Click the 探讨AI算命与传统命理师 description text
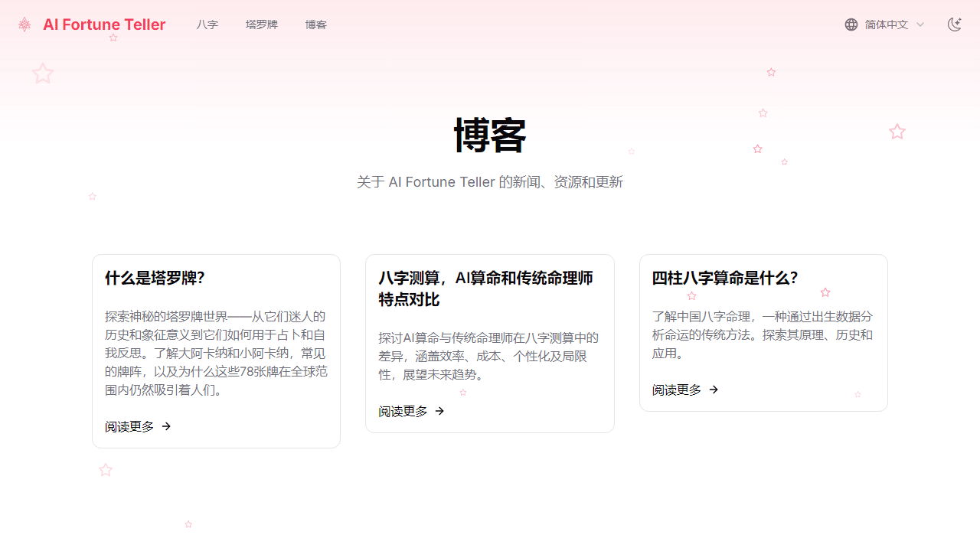The image size is (980, 551). 488,356
